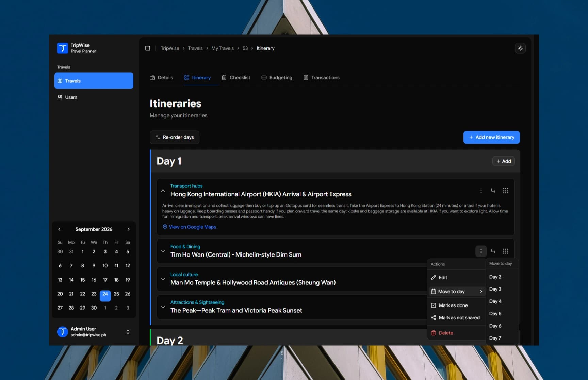Toggle Mark as not shared option
This screenshot has height=380, width=588.
coord(456,318)
